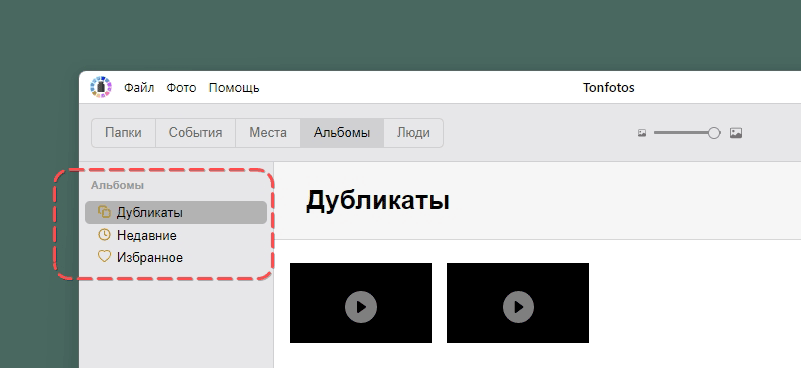Open the Помощь menu
801x368 pixels.
click(234, 88)
